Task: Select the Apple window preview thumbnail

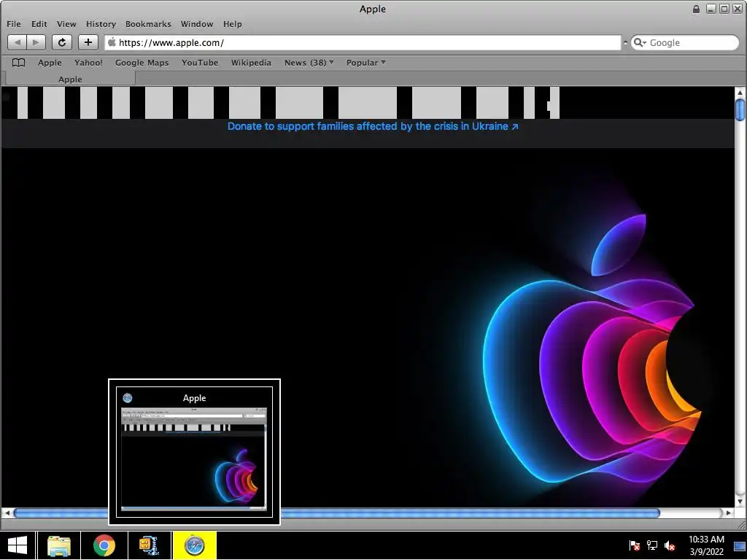Action: [x=194, y=452]
